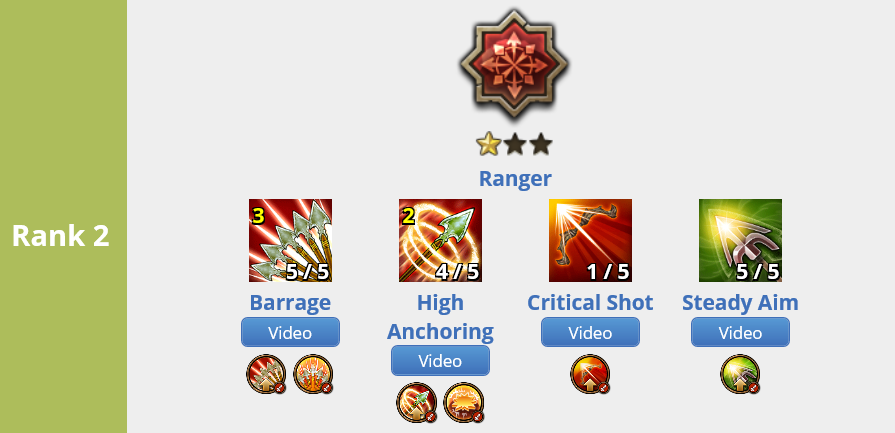Click the circle star rating below emblem
The width and height of the screenshot is (895, 433).
click(514, 144)
